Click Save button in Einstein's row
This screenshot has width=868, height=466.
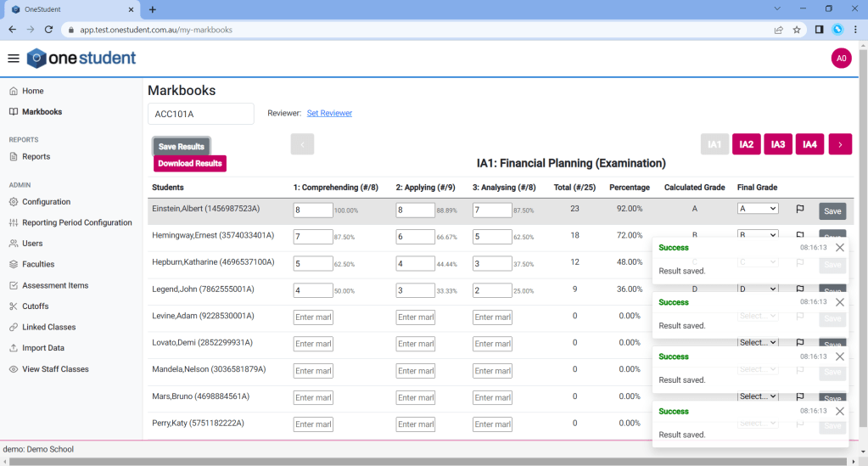[x=832, y=211]
